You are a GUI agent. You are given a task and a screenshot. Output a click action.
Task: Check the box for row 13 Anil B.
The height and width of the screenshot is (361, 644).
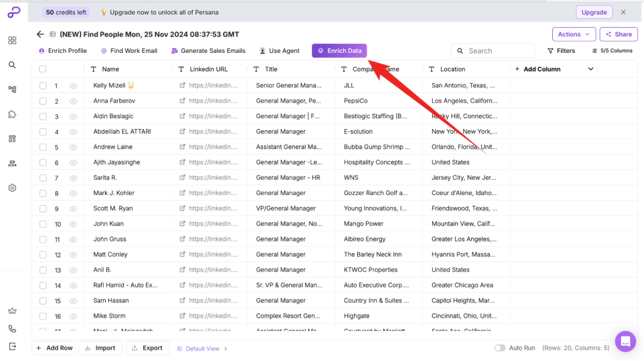coord(43,270)
